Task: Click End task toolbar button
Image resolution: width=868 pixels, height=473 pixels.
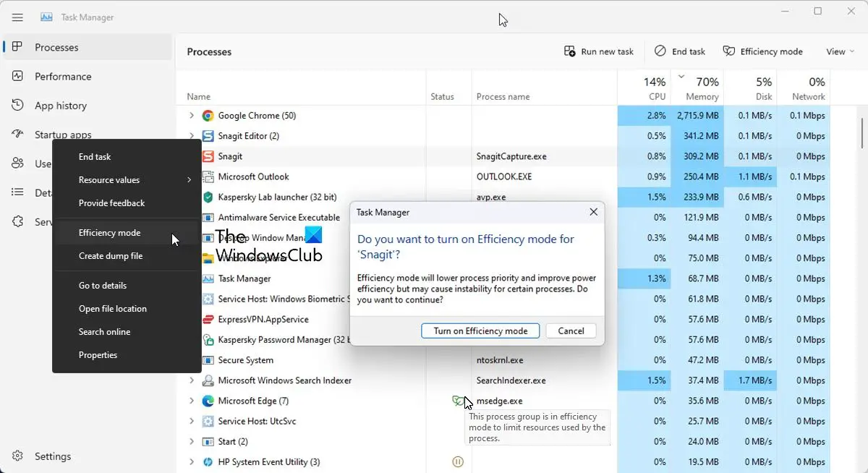Action: [680, 51]
